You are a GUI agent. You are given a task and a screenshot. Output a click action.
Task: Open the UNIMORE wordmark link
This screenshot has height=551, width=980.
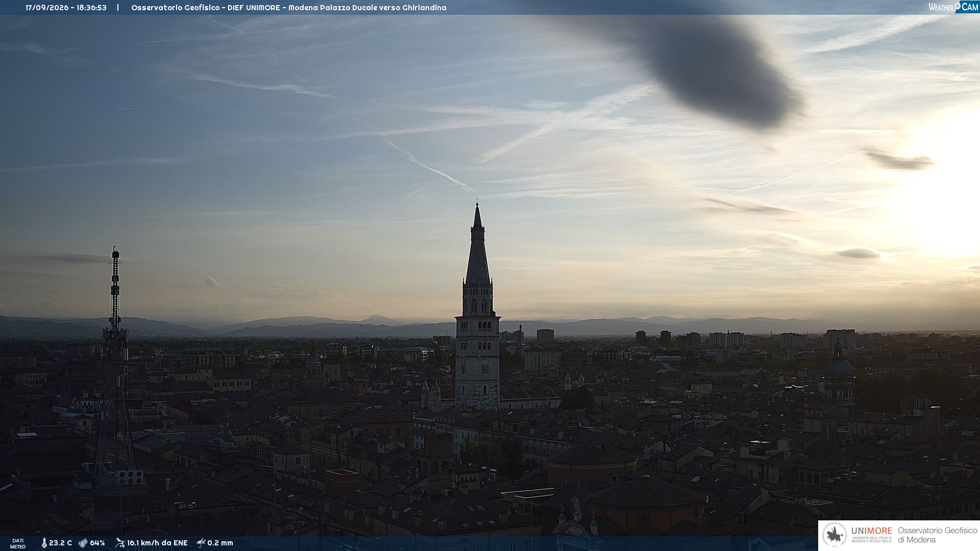[x=871, y=531]
